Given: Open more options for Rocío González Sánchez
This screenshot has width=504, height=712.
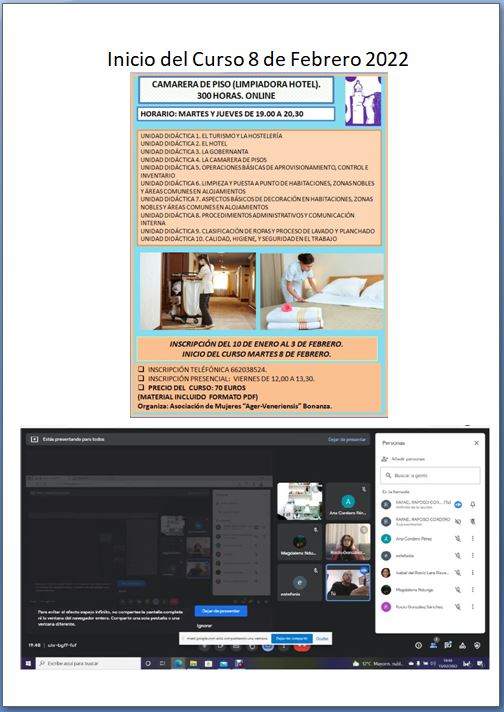Looking at the screenshot, I should tap(473, 607).
